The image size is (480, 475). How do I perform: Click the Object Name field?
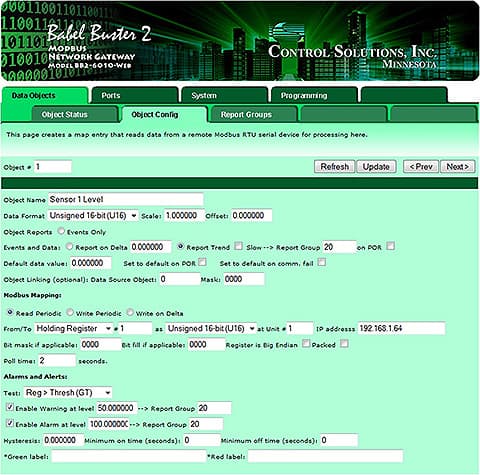(x=126, y=199)
